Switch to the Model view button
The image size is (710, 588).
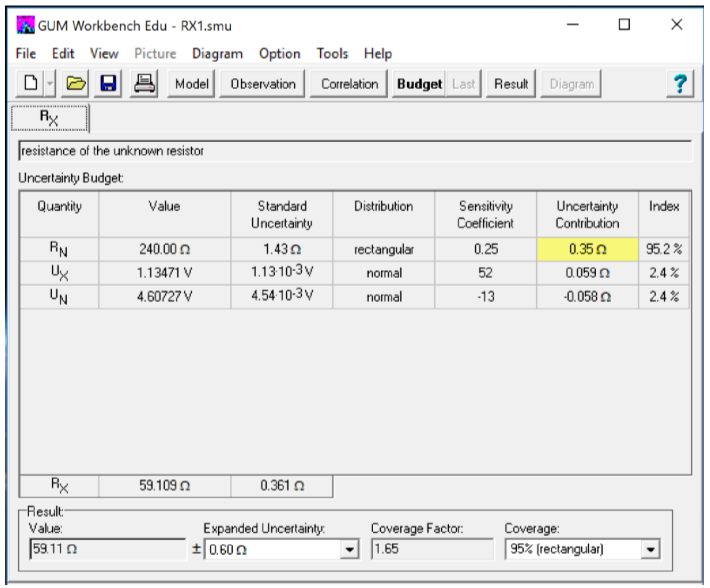(x=191, y=84)
